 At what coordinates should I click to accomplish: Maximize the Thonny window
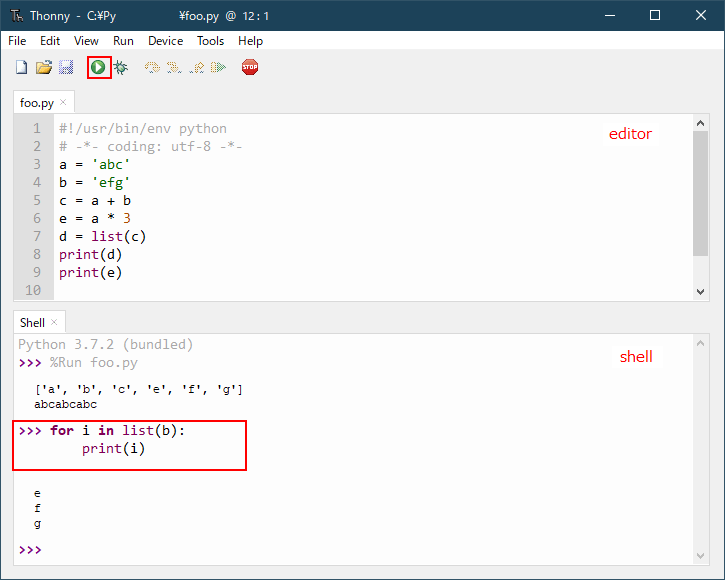[655, 15]
